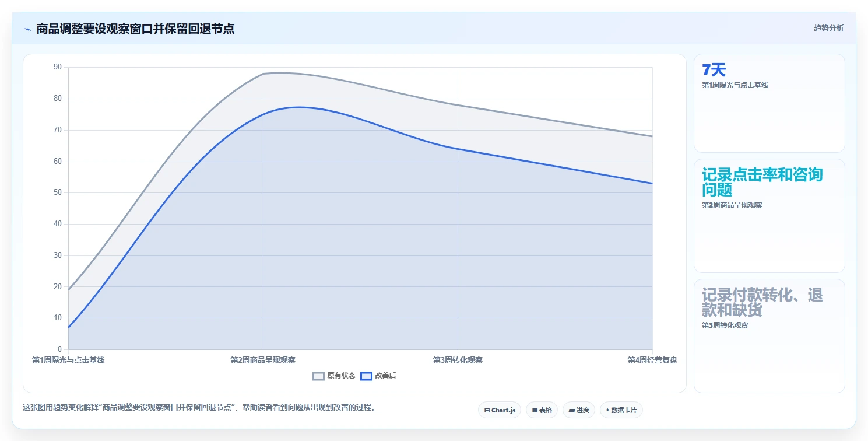Click the gray 原有状态 legend color box
Viewport: 868px width, 441px height.
coord(318,376)
